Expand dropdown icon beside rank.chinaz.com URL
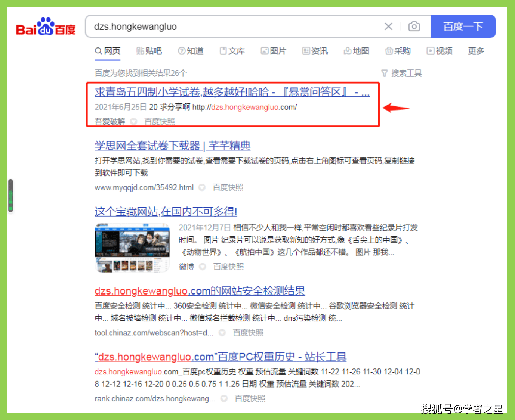The width and height of the screenshot is (515, 420). [224, 399]
